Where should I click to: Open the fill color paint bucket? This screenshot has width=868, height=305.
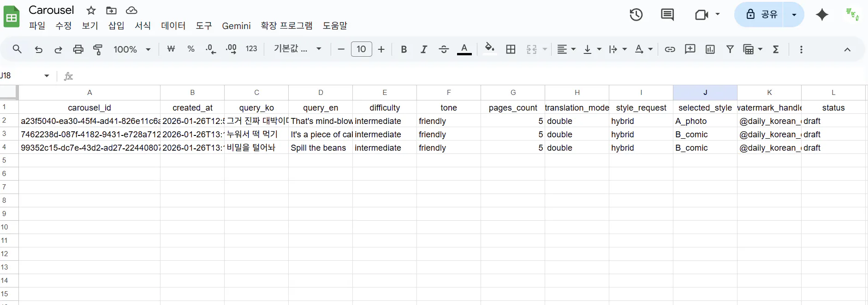coord(489,49)
